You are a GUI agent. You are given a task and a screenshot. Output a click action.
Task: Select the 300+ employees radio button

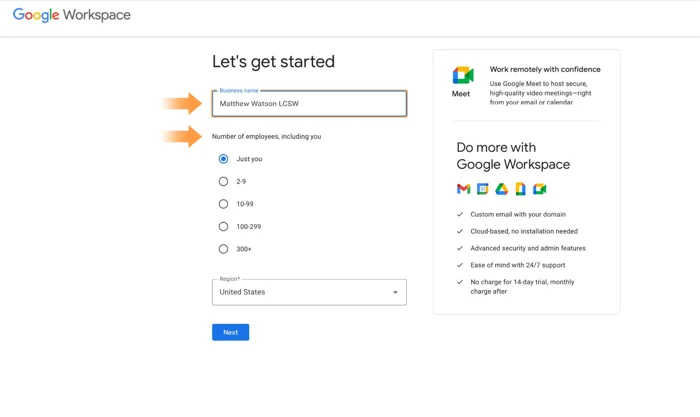223,249
